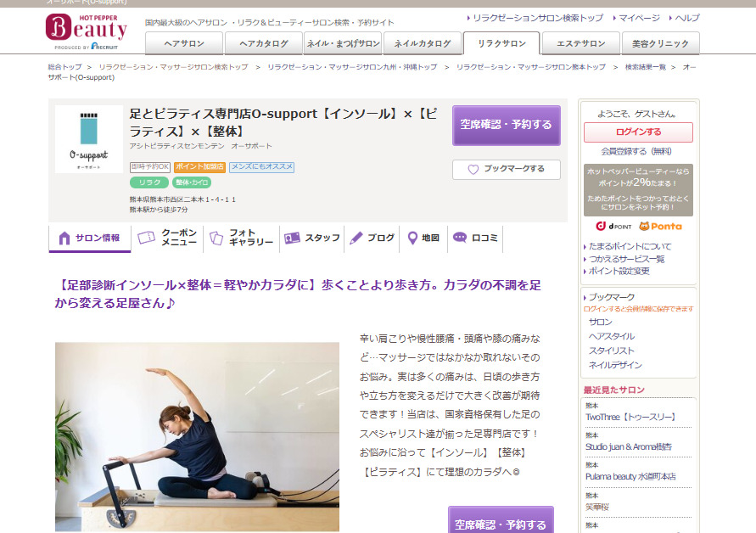Open recently viewed 笑華桜 salon
756x533 pixels.
(597, 507)
